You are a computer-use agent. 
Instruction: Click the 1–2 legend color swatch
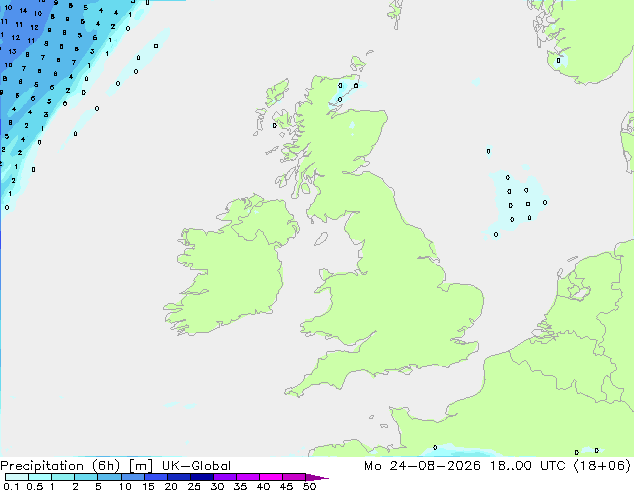pyautogui.click(x=63, y=477)
